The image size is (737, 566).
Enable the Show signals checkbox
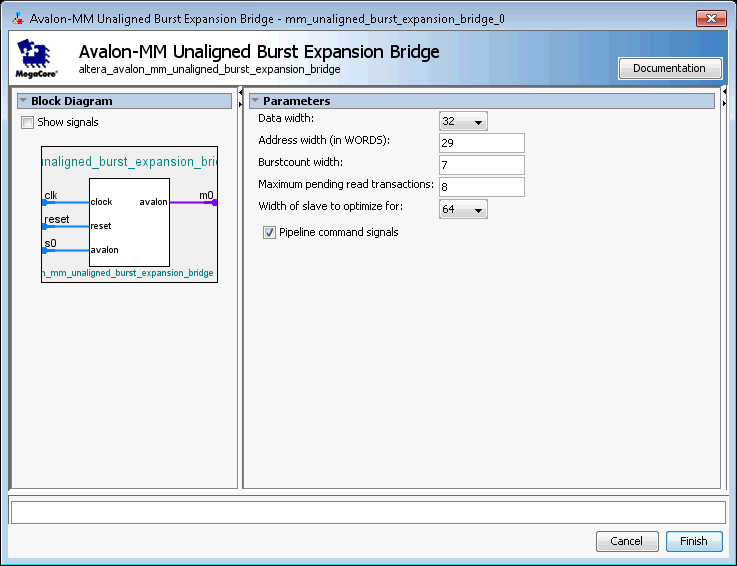tap(27, 123)
